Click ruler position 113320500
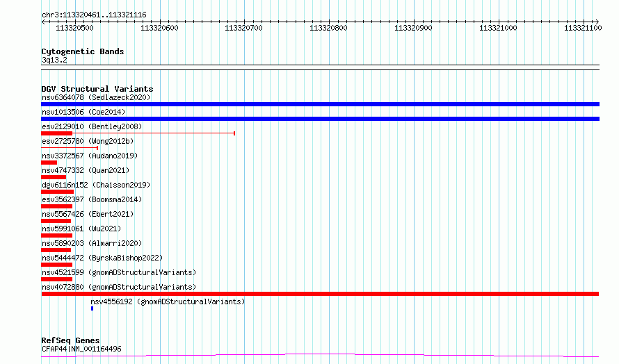Viewport: 619px width, 364px height. click(74, 28)
